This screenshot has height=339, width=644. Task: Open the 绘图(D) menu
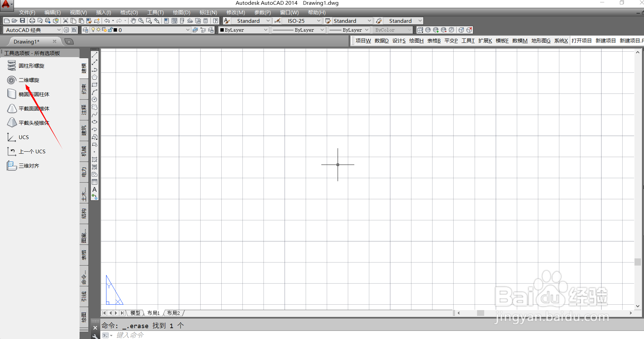182,13
